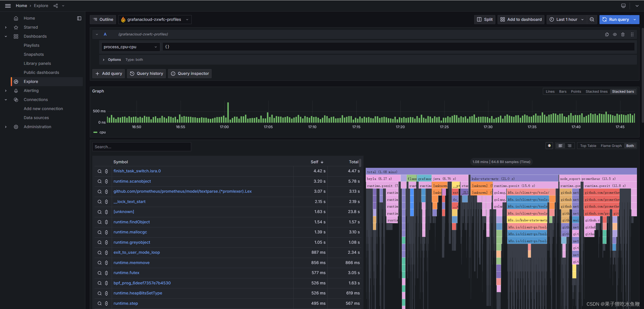Click the share icon next to Explore
Image resolution: width=644 pixels, height=309 pixels.
[56, 6]
